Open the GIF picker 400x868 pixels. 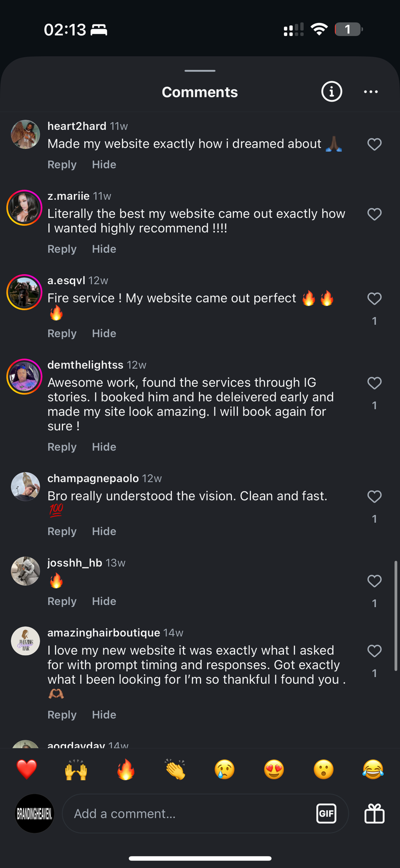[x=326, y=814]
